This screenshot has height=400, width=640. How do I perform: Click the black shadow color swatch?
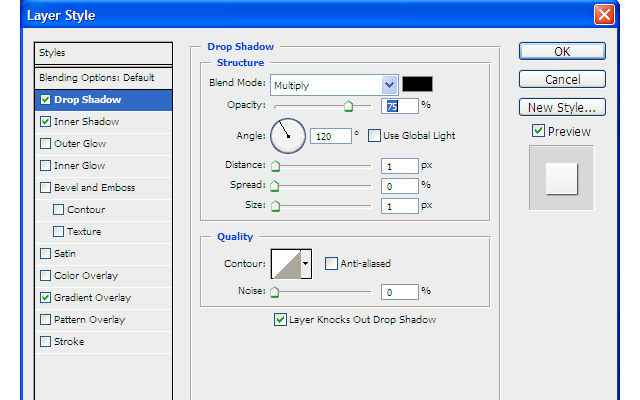(x=417, y=84)
